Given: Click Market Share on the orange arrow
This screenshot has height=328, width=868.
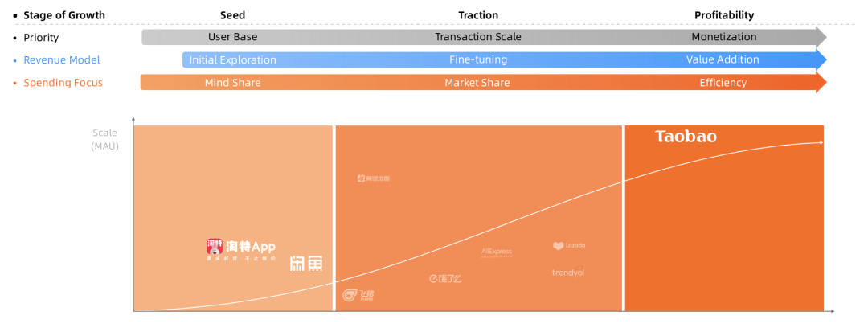Looking at the screenshot, I should [477, 82].
